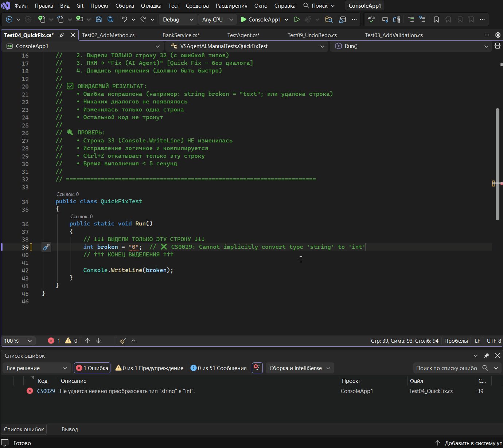Open the Debug configuration dropdown
The image size is (503, 448).
178,20
